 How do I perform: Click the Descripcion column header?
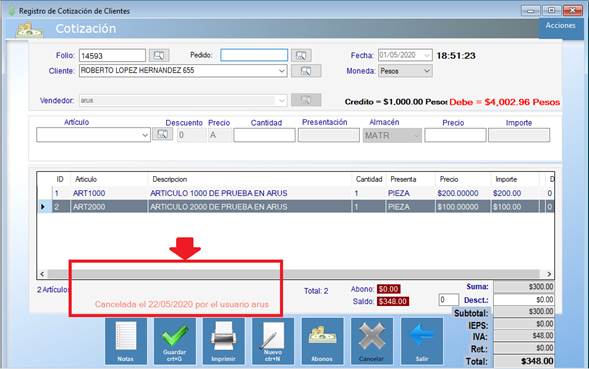[250, 179]
